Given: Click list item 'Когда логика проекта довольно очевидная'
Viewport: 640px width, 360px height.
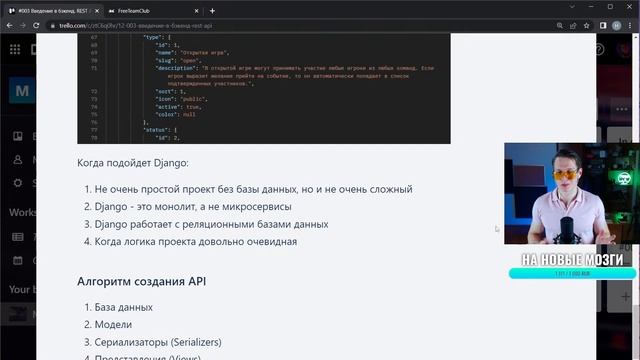Looking at the screenshot, I should pyautogui.click(x=196, y=242).
